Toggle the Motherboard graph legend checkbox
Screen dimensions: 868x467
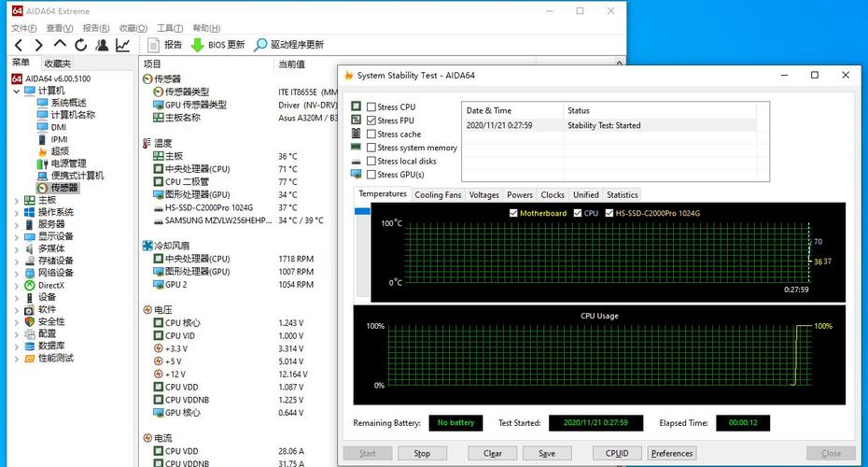tap(513, 213)
